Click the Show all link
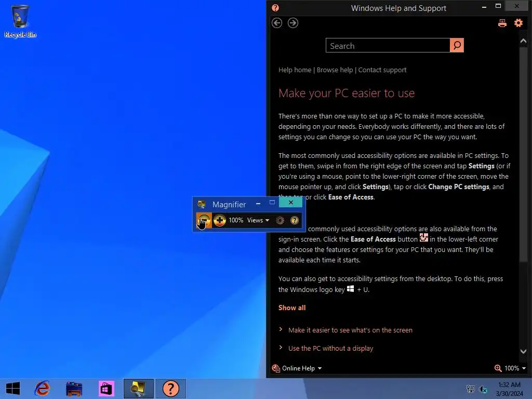532x399 pixels. (292, 308)
